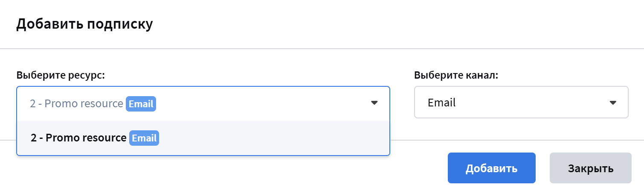Collapse the resource list via its caret arrow
Viewport: 644px width, 194px height.
(x=374, y=103)
